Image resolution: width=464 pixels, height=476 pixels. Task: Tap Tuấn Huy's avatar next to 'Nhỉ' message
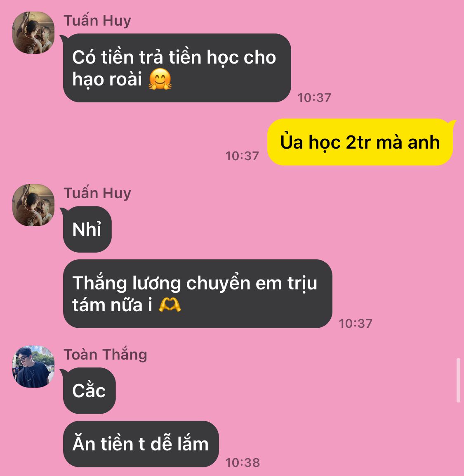[x=33, y=205]
